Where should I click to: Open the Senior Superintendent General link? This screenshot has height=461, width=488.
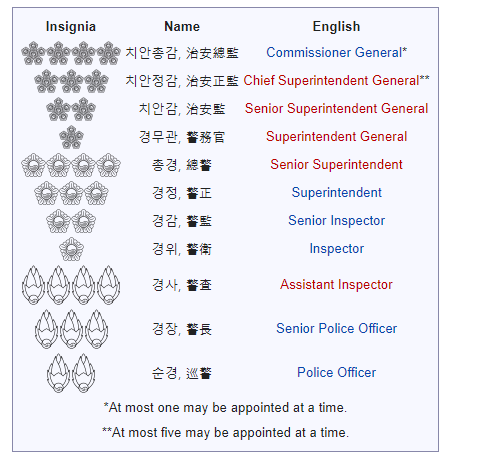[336, 109]
